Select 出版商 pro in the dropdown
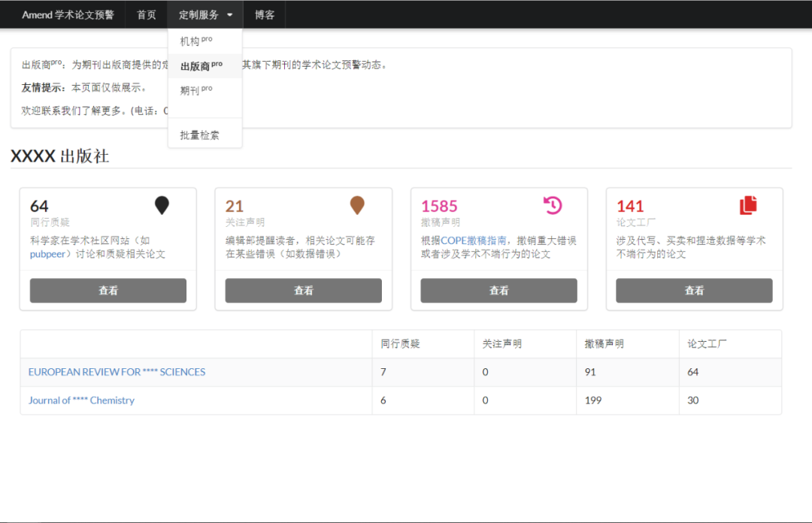Image resolution: width=812 pixels, height=523 pixels. click(x=201, y=66)
